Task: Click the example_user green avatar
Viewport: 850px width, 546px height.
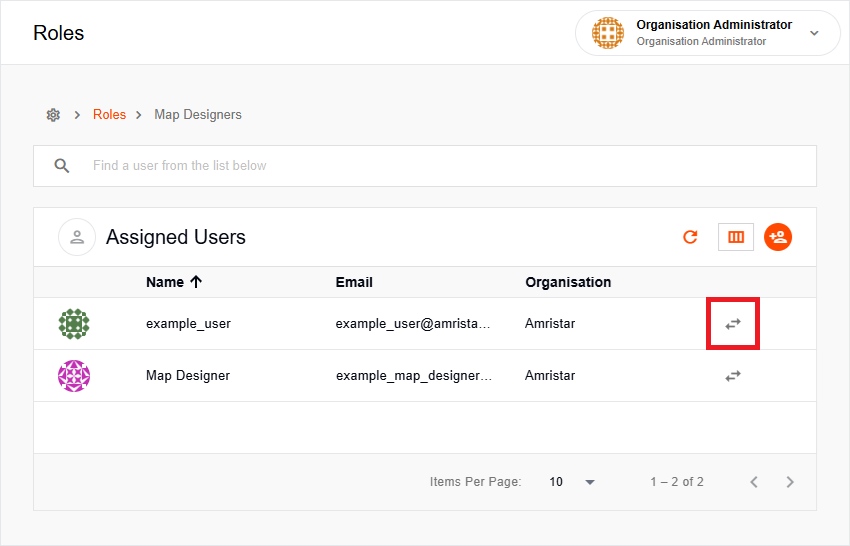Action: point(74,324)
